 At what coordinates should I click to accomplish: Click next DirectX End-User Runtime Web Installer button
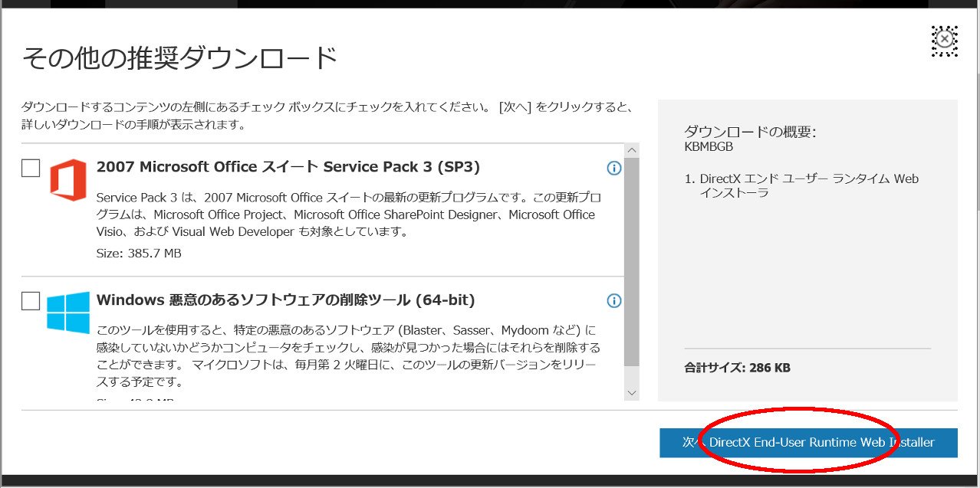tap(808, 443)
